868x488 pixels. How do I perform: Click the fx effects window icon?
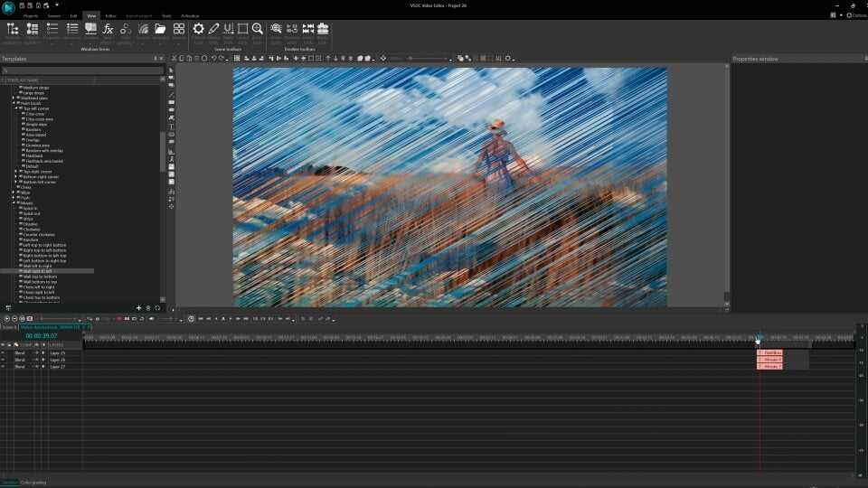(x=108, y=30)
